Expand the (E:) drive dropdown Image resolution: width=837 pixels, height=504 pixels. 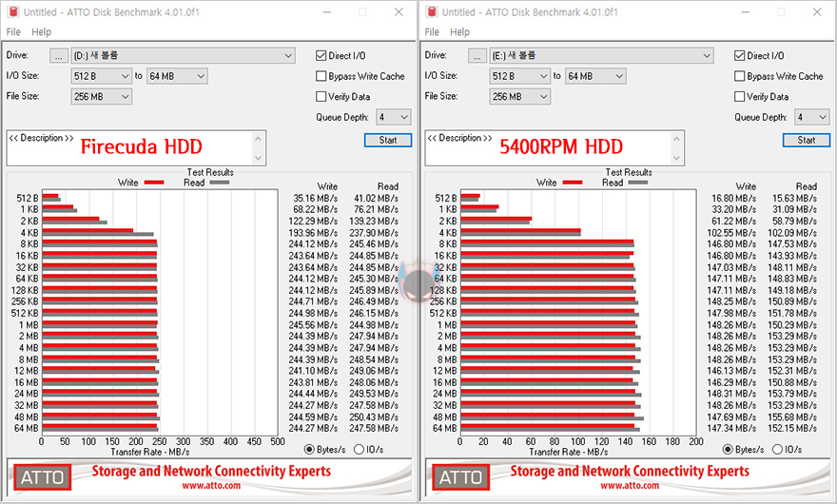click(x=601, y=55)
